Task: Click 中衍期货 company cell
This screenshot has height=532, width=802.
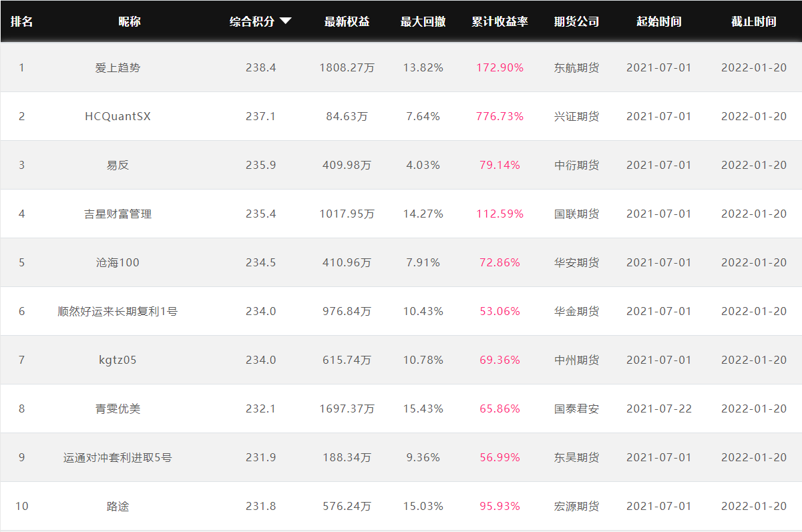Action: (576, 165)
